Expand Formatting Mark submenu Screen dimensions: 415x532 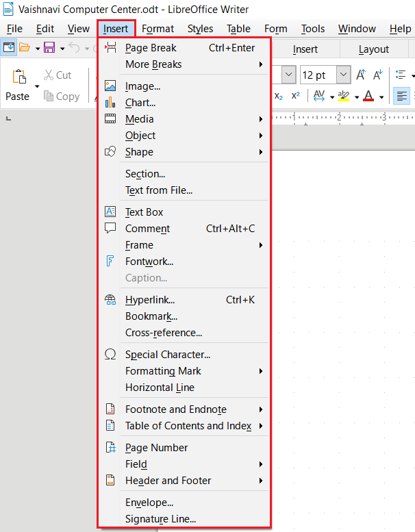pyautogui.click(x=261, y=371)
